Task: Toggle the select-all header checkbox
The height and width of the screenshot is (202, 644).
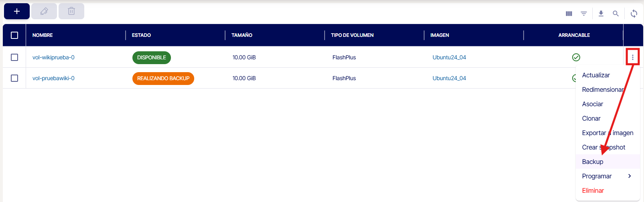Action: (14, 35)
